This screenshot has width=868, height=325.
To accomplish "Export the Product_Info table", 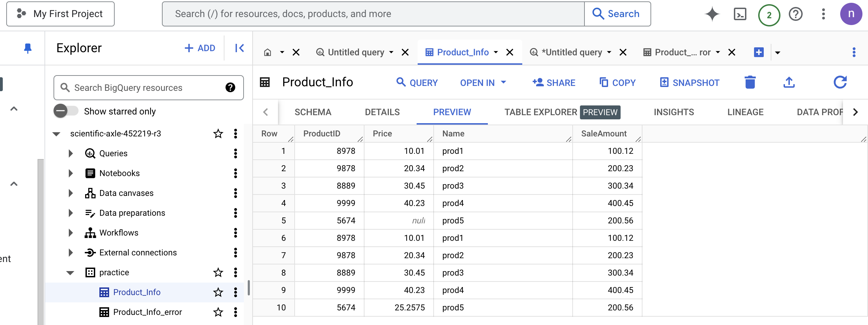I will pyautogui.click(x=789, y=82).
